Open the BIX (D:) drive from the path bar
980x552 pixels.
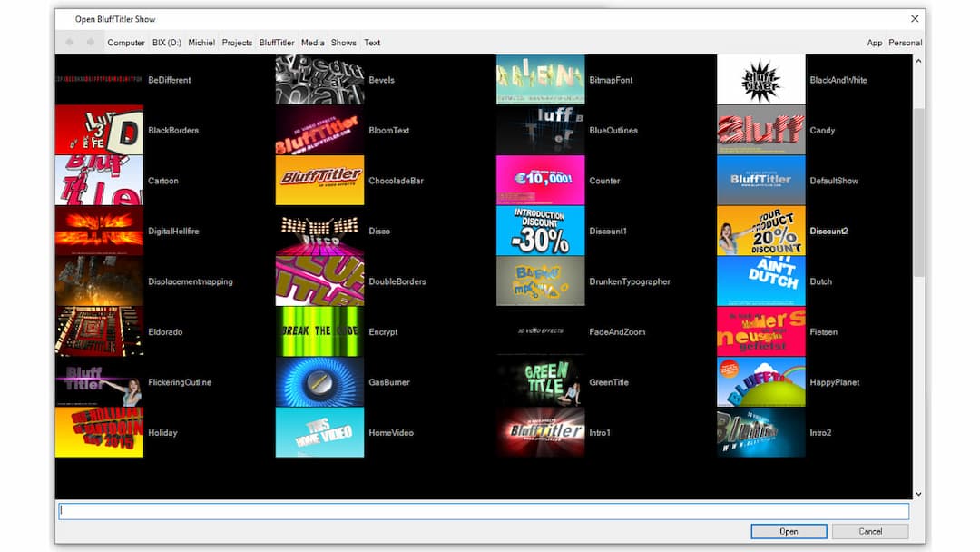(166, 42)
